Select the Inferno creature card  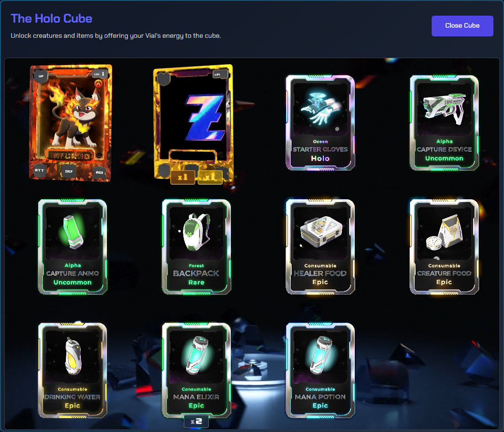point(70,123)
